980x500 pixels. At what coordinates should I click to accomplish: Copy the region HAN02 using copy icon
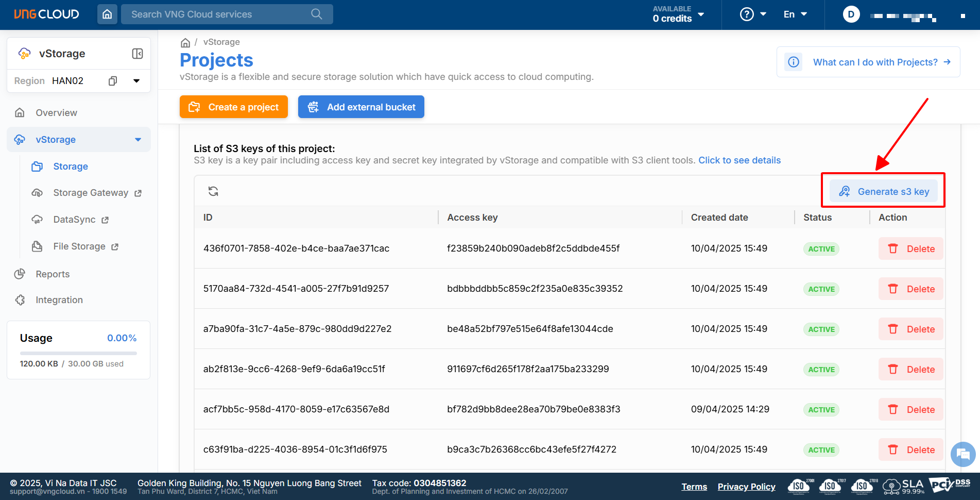[x=113, y=81]
